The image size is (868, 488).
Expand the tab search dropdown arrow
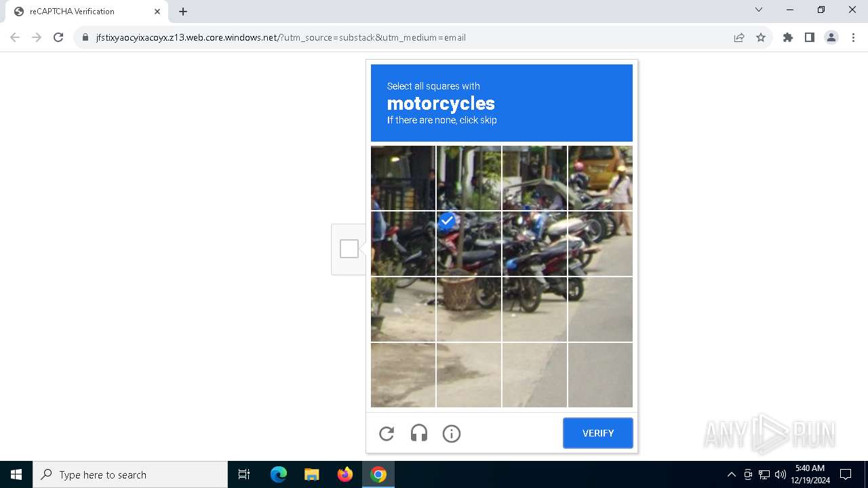(x=759, y=10)
